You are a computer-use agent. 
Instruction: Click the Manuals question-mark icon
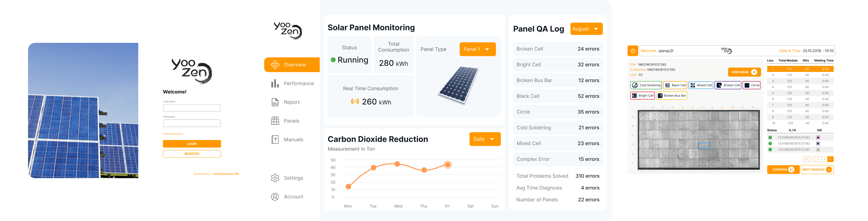(x=275, y=140)
